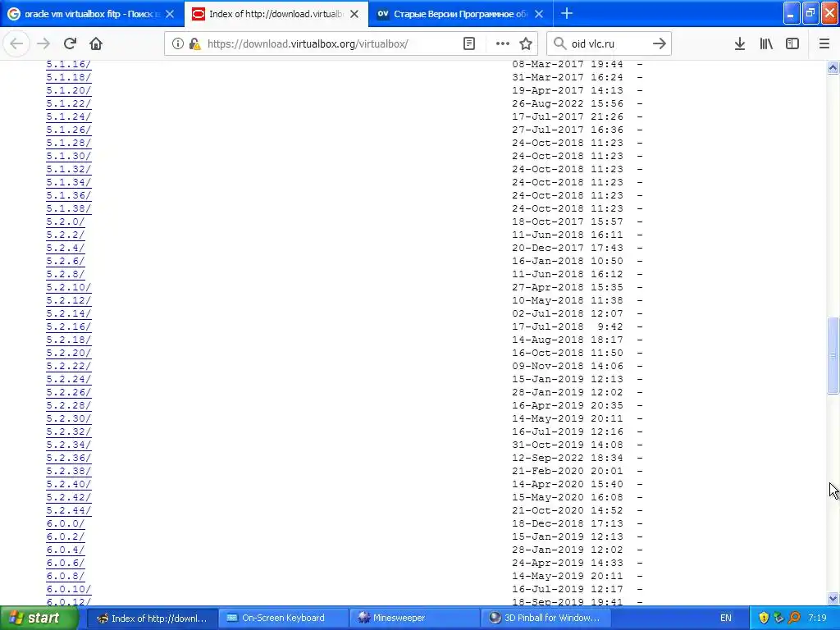Image resolution: width=840 pixels, height=630 pixels.
Task: Switch to Старые Версии Програмное tab
Action: pos(461,14)
